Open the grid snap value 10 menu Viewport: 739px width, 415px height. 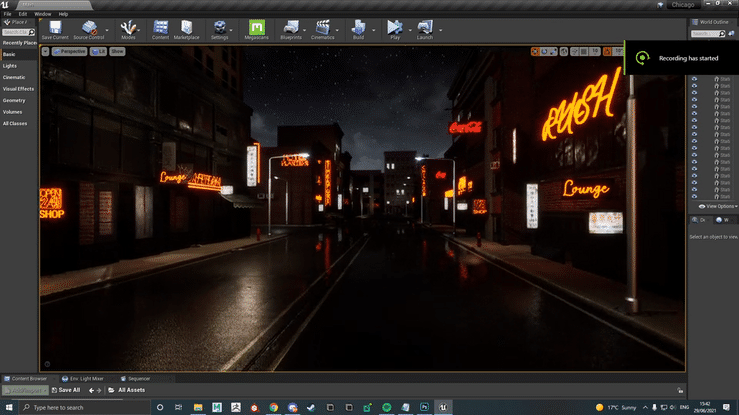[x=595, y=51]
